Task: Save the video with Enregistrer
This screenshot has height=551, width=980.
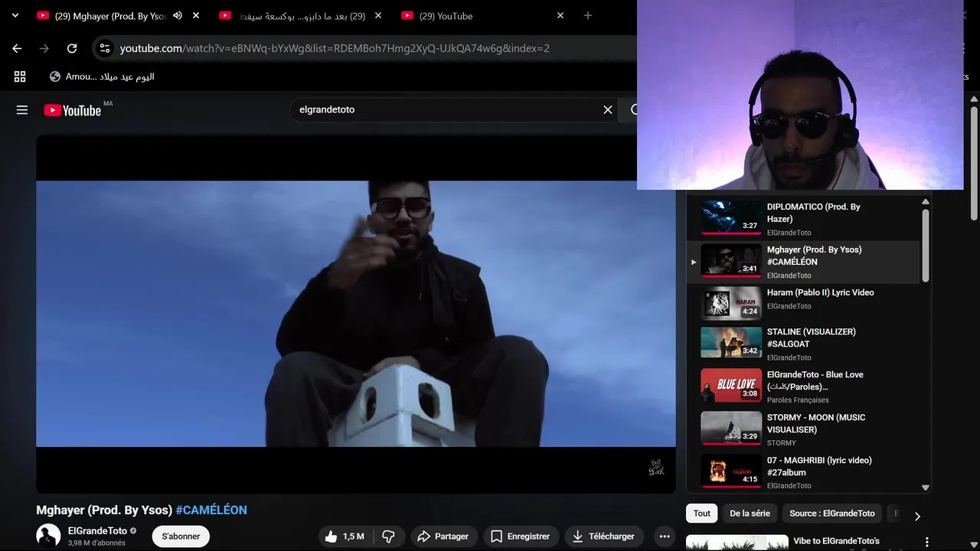Action: click(x=521, y=536)
